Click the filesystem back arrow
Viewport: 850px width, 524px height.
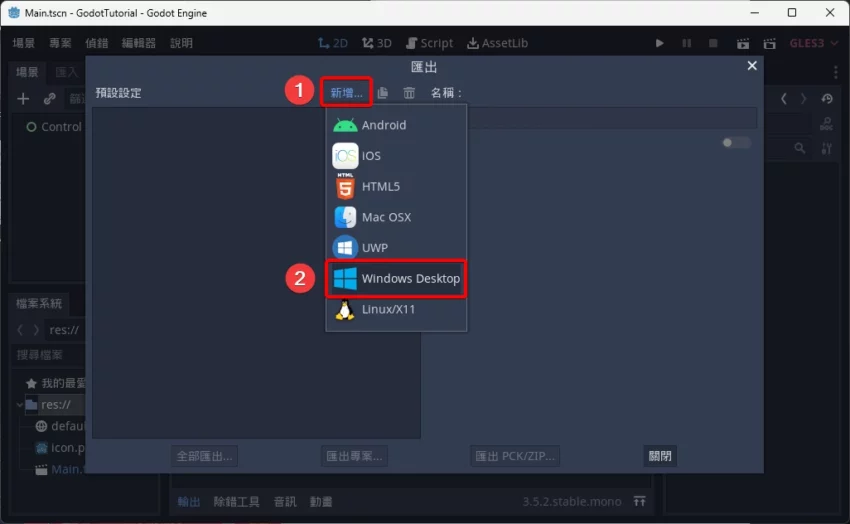point(20,329)
